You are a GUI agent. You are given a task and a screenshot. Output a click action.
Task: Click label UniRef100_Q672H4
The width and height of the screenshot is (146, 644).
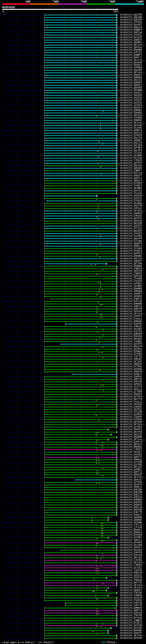click(x=131, y=263)
